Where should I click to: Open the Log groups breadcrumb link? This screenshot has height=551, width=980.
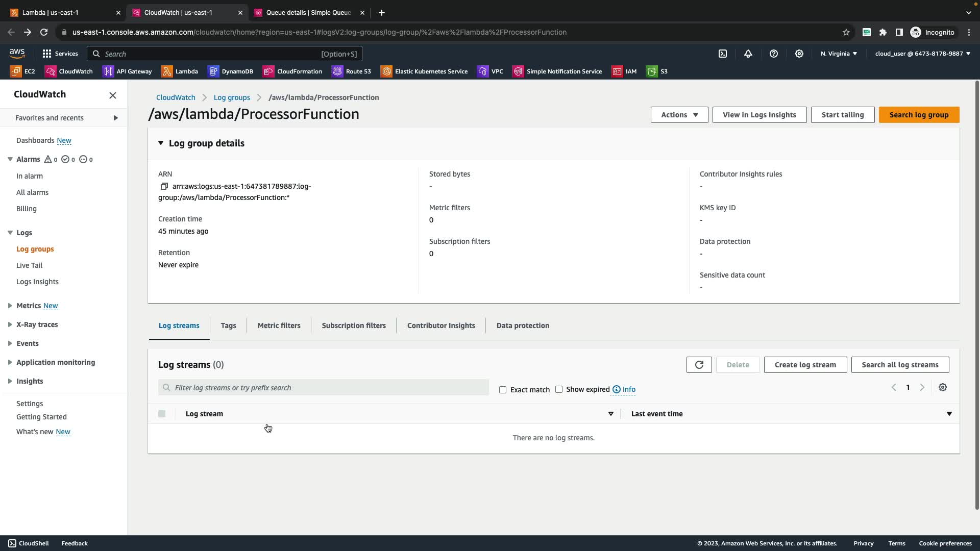point(232,97)
